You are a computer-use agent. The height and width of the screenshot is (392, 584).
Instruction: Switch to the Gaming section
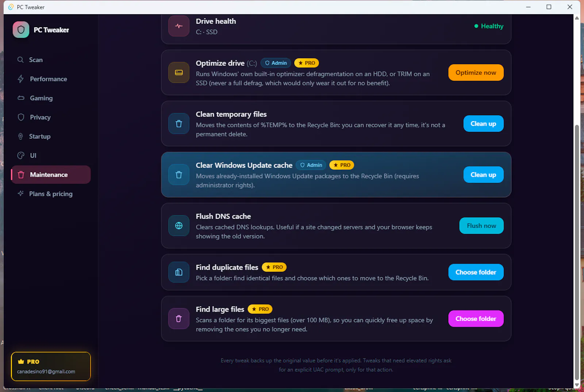click(51, 98)
